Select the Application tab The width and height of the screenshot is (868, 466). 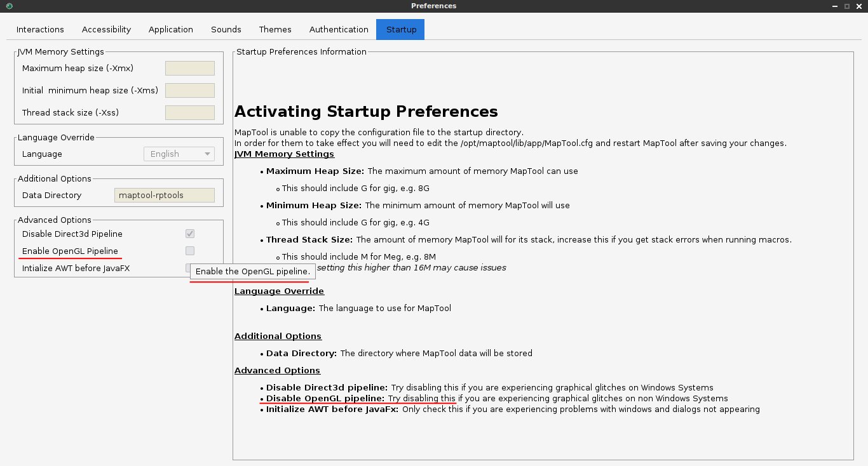(170, 29)
